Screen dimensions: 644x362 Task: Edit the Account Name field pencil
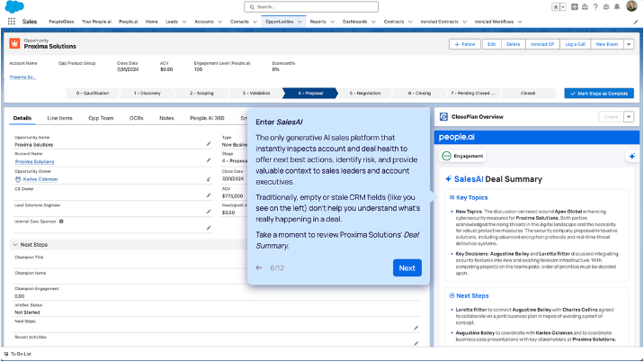[x=209, y=160]
